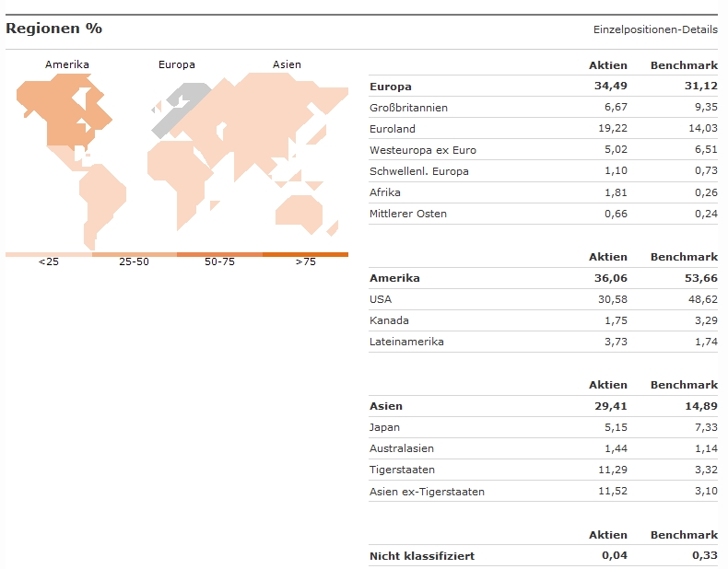Select the Euroland row label
728x569 pixels.
(x=393, y=129)
